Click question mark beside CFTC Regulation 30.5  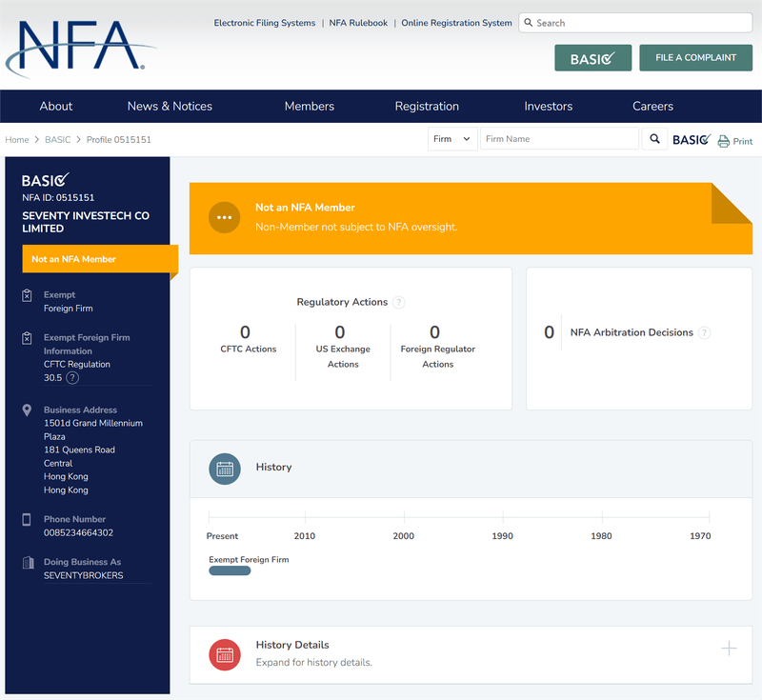72,377
